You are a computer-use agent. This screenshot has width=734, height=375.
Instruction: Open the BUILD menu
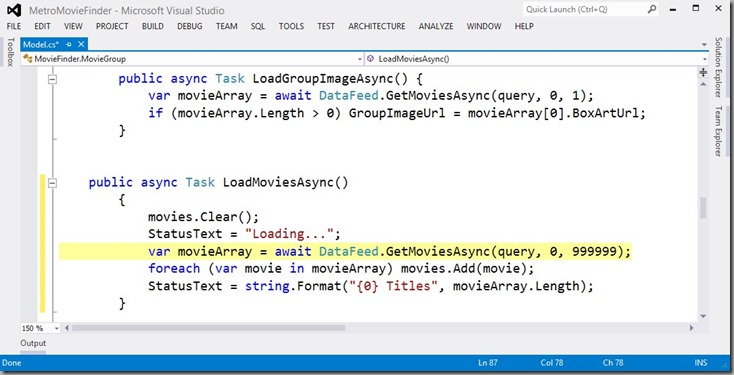point(153,27)
